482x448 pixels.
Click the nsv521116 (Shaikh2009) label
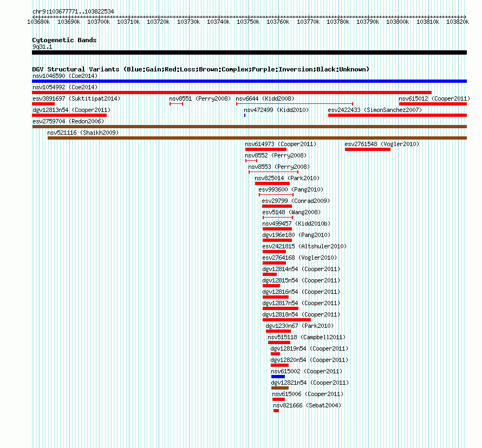83,133
